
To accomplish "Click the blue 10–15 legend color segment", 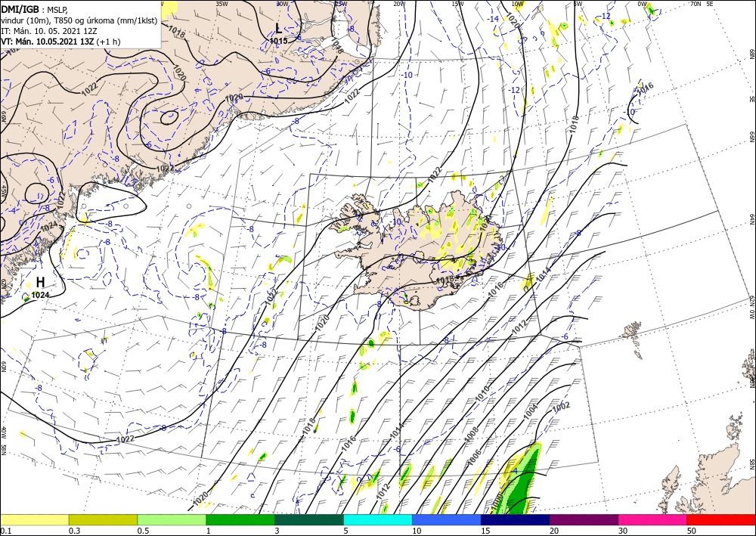I will coord(447,519).
